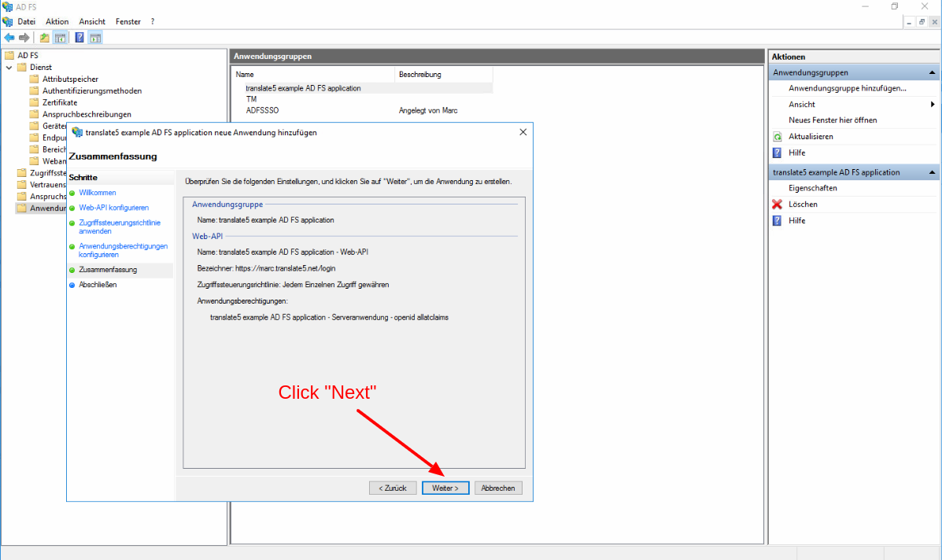Image resolution: width=942 pixels, height=560 pixels.
Task: Cancel the wizard with Abbrechen
Action: (x=498, y=488)
